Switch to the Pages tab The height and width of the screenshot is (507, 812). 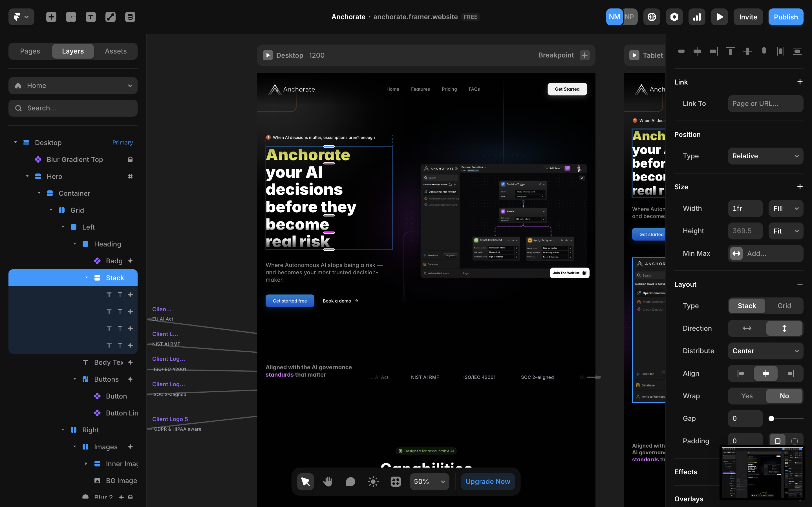tap(30, 51)
